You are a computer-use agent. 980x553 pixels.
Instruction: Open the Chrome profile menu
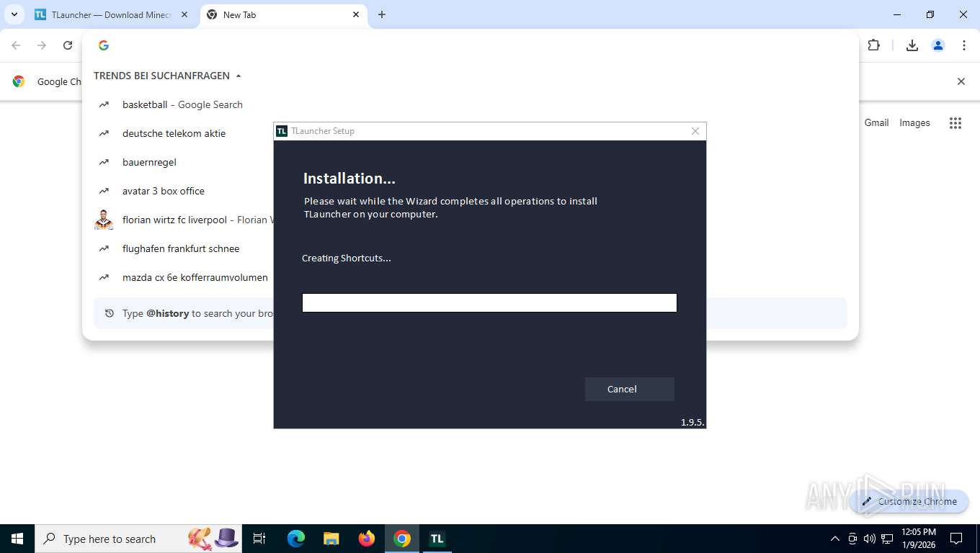[x=938, y=45]
